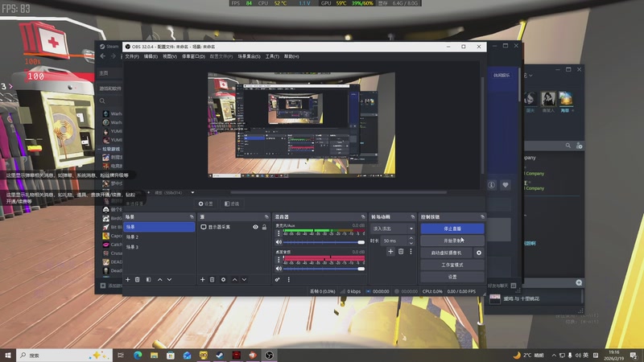Click info icon in Steam window

tap(492, 185)
